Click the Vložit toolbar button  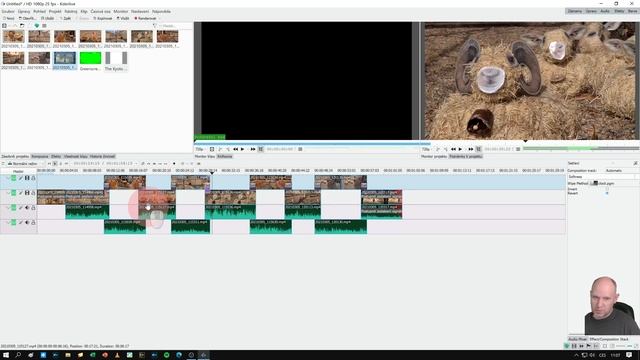123,18
